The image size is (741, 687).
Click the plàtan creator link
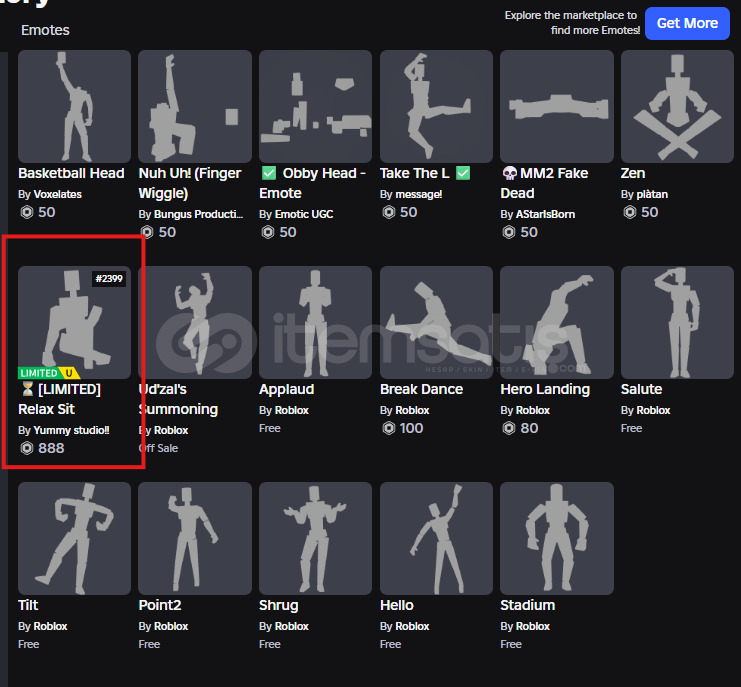tap(652, 194)
